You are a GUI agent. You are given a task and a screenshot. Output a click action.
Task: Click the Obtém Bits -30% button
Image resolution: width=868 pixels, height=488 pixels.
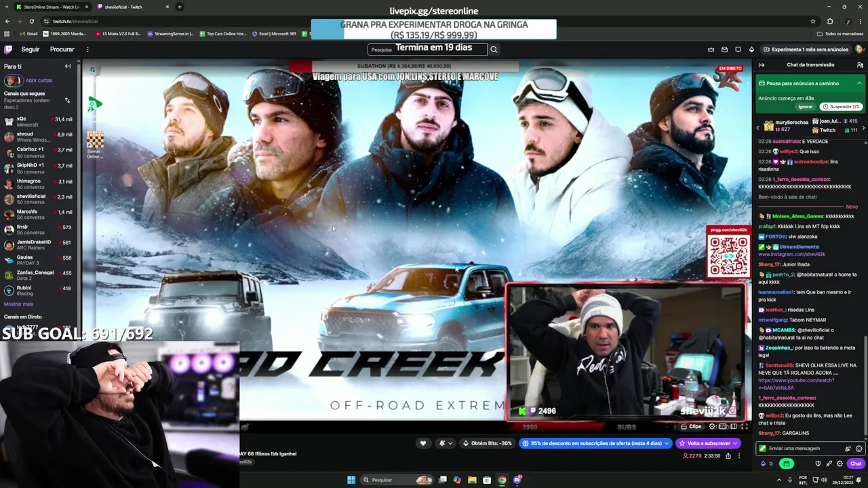tap(487, 443)
